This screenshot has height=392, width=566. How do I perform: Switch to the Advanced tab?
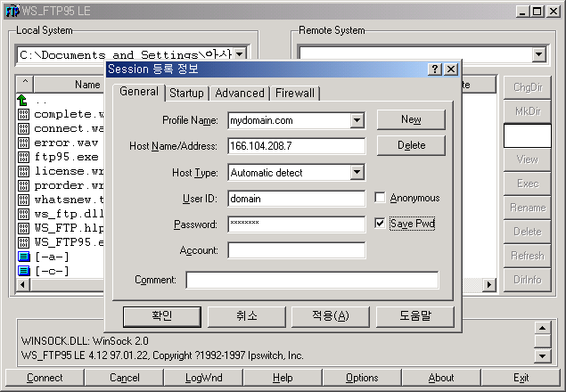click(x=239, y=93)
